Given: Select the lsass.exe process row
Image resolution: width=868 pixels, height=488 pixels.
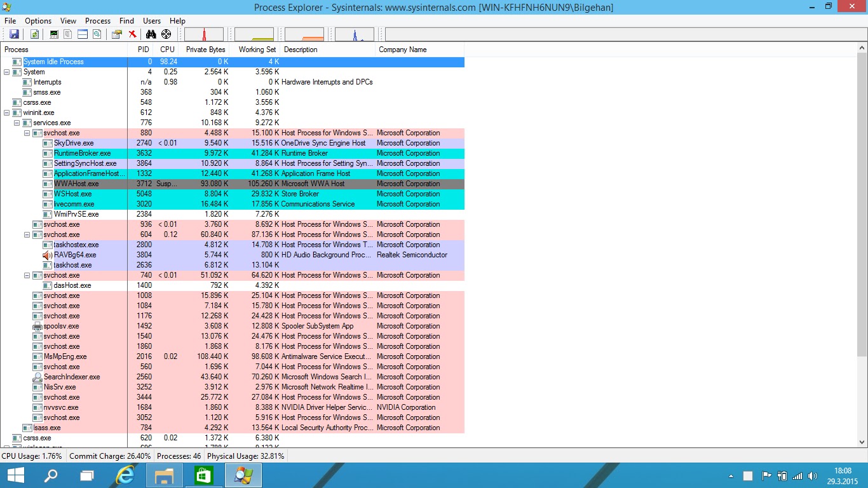Looking at the screenshot, I should point(233,428).
